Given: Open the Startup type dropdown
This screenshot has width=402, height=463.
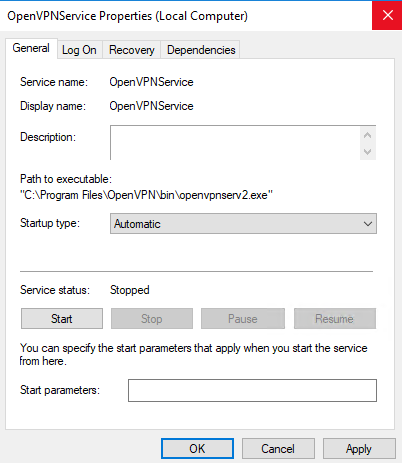Looking at the screenshot, I should [243, 224].
